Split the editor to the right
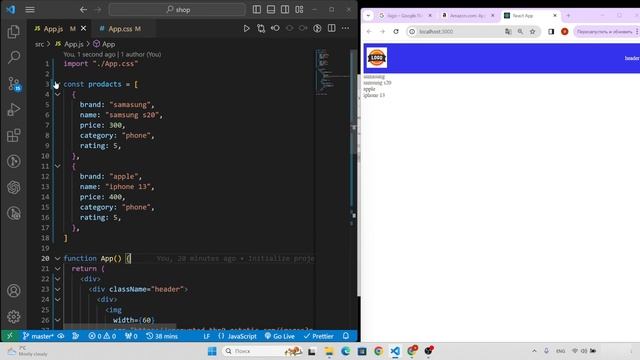The image size is (640, 360). 331,28
